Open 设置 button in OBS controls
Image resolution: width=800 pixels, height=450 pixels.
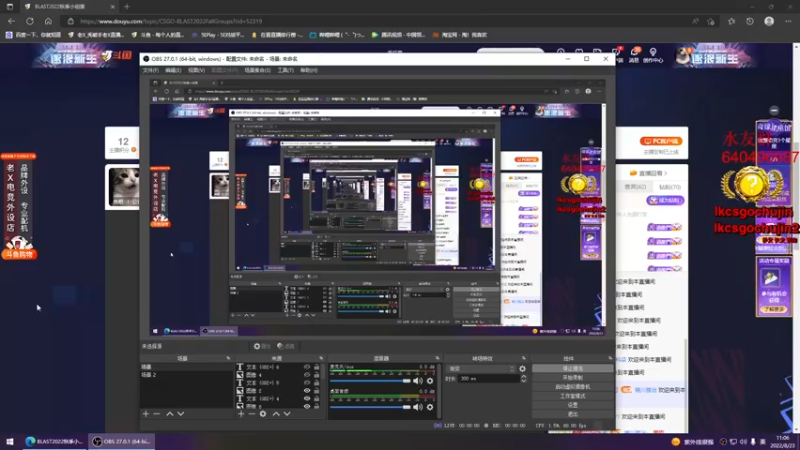pos(572,405)
